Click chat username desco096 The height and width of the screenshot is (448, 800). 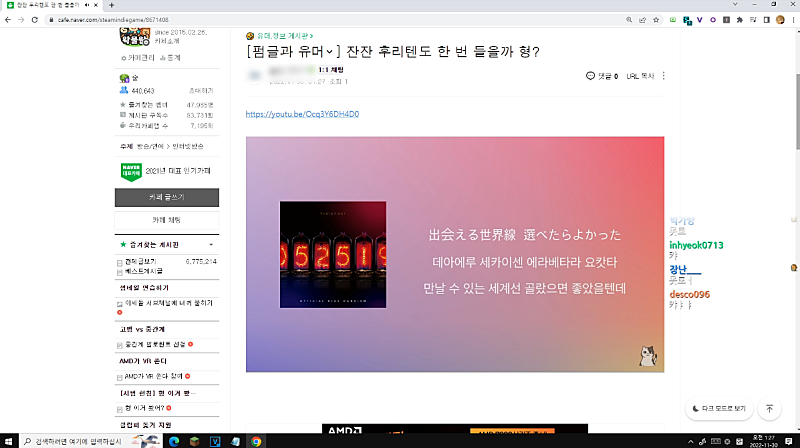[689, 294]
